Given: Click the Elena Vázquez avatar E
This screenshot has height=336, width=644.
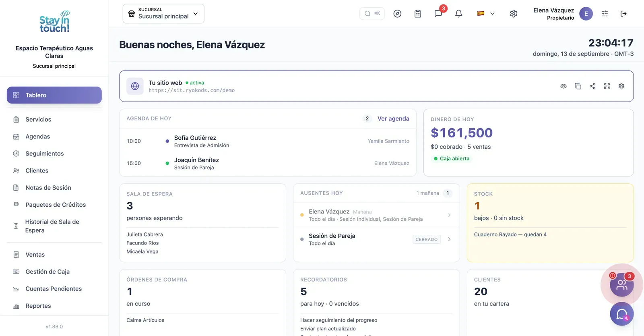Looking at the screenshot, I should point(586,14).
